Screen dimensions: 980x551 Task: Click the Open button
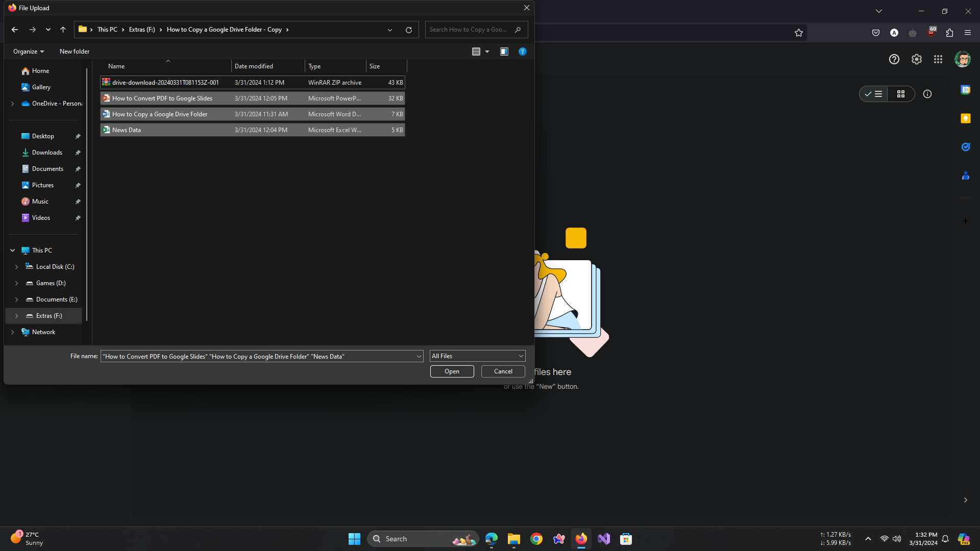(452, 371)
